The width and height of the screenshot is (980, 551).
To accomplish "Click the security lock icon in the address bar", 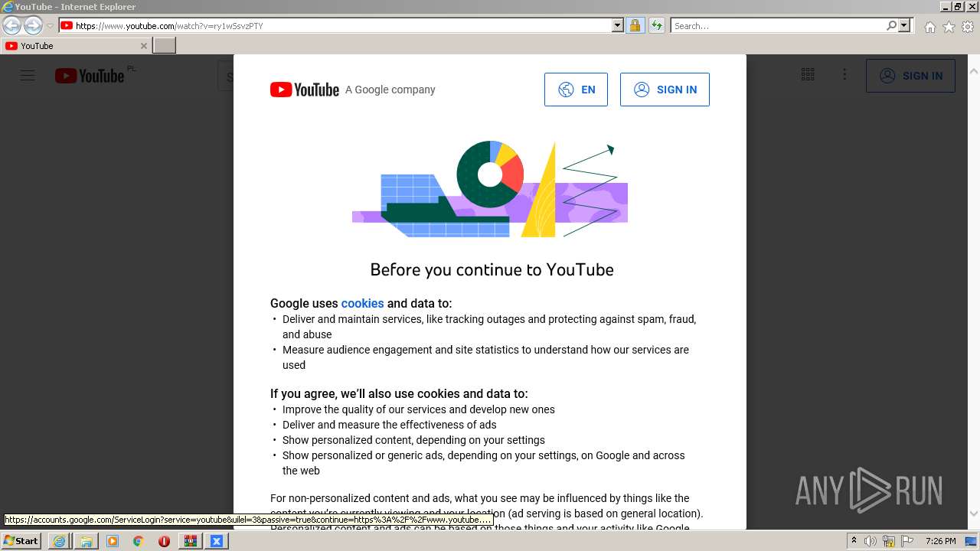I will (x=635, y=26).
